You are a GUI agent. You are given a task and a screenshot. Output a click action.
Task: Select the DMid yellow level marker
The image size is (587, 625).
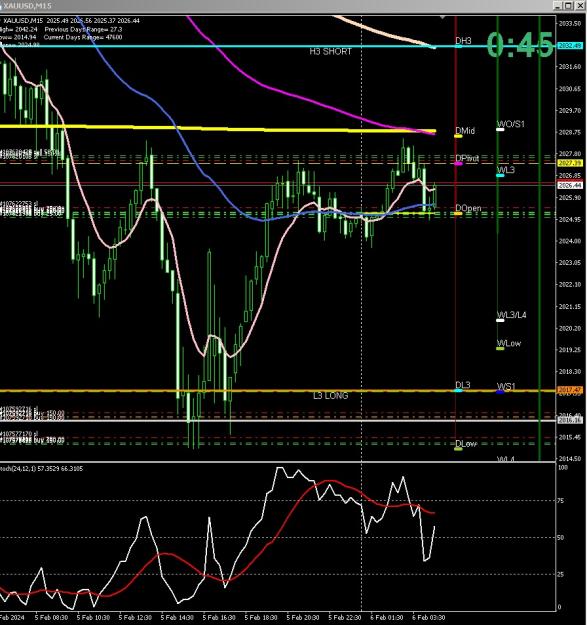coord(459,136)
